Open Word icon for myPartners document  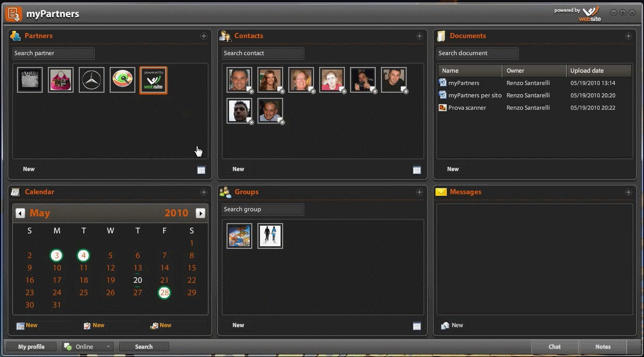click(442, 82)
